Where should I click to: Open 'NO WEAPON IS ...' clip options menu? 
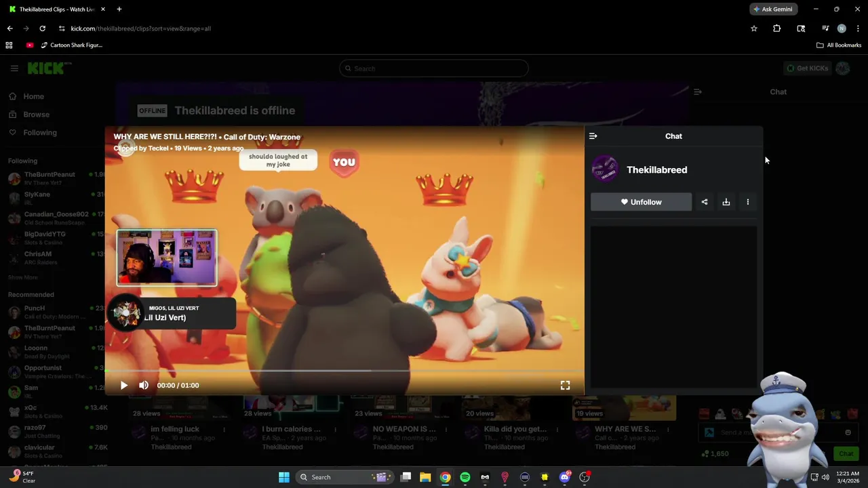point(446,429)
